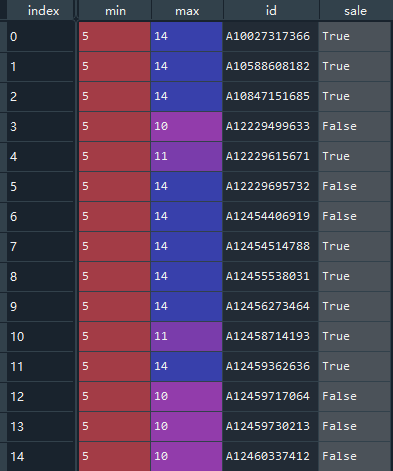
Task: Select index row 2
Action: pyautogui.click(x=40, y=96)
